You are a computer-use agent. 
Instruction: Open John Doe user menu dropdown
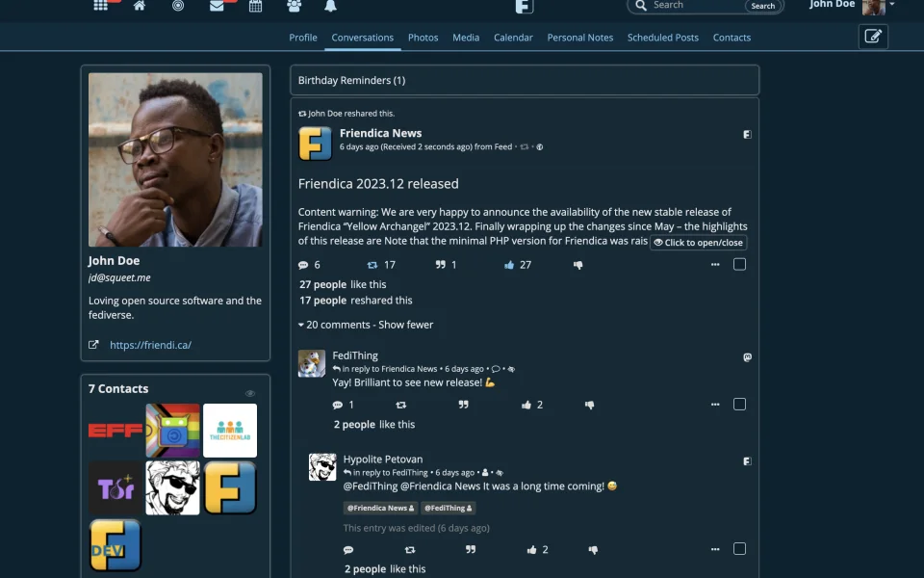pyautogui.click(x=891, y=5)
